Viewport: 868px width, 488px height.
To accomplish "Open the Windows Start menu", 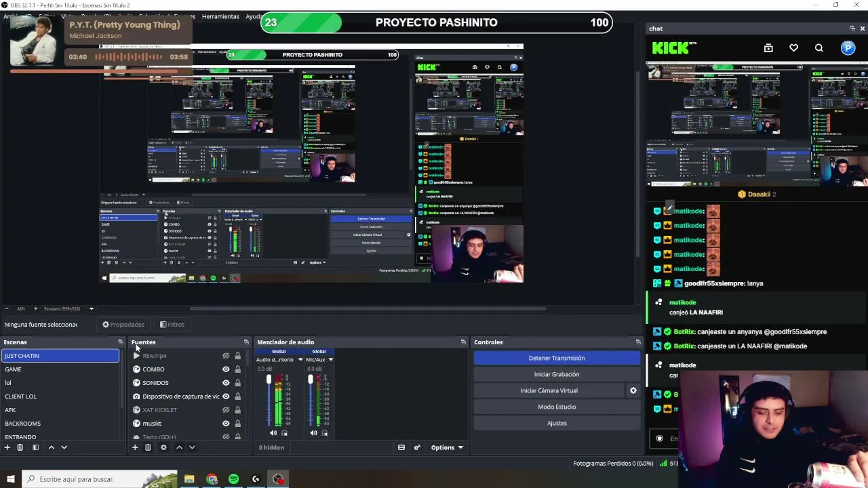I will coord(10,479).
